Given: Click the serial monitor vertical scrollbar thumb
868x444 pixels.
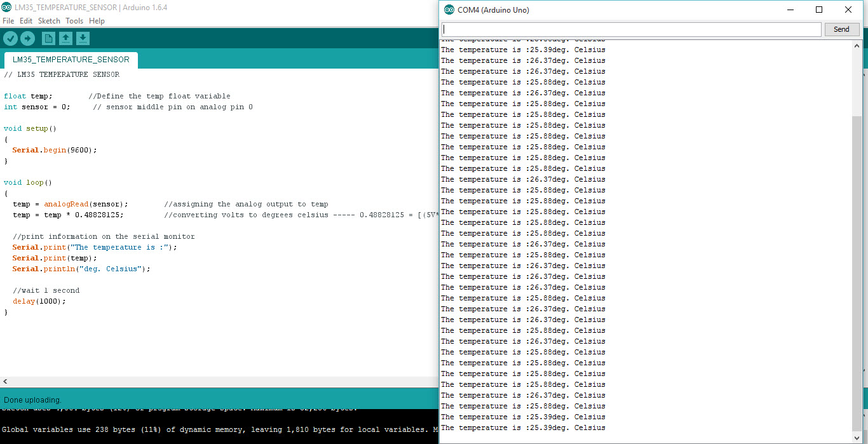Looking at the screenshot, I should coord(857,273).
